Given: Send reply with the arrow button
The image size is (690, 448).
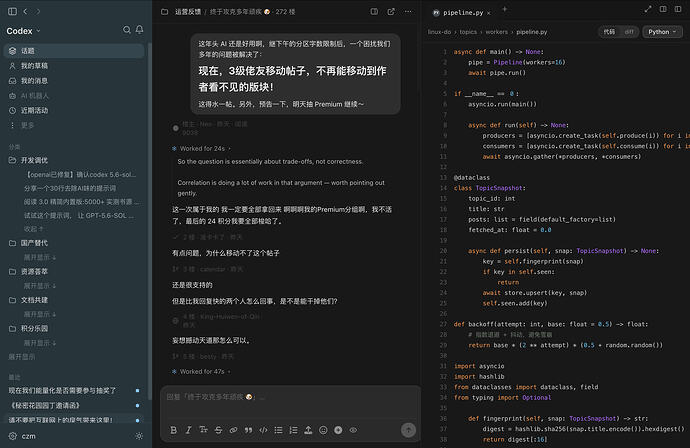Looking at the screenshot, I should [408, 430].
